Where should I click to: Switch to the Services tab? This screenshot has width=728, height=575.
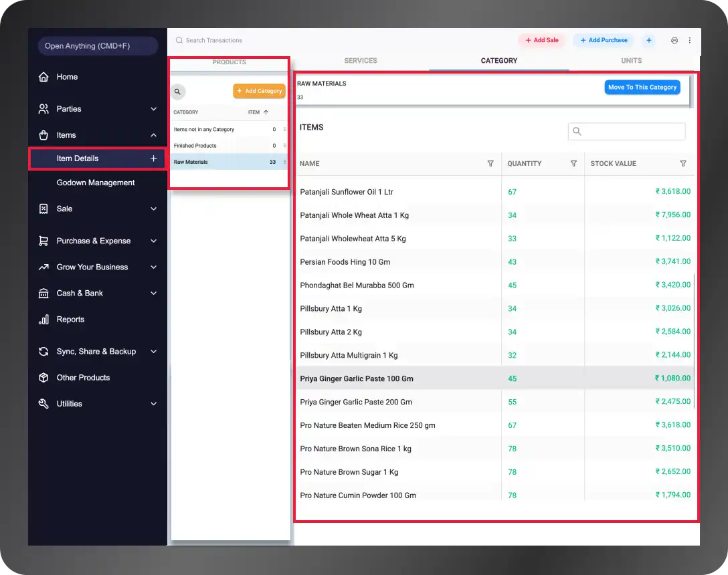click(x=361, y=61)
